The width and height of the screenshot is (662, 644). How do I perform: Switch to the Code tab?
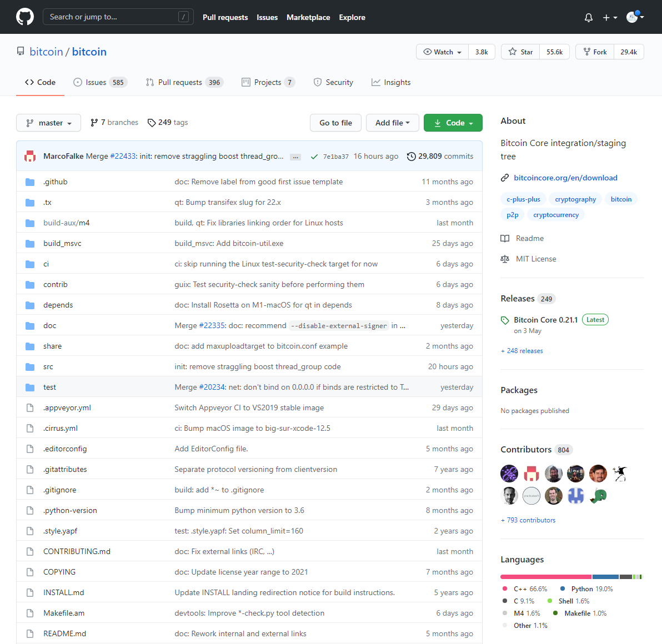tap(40, 83)
